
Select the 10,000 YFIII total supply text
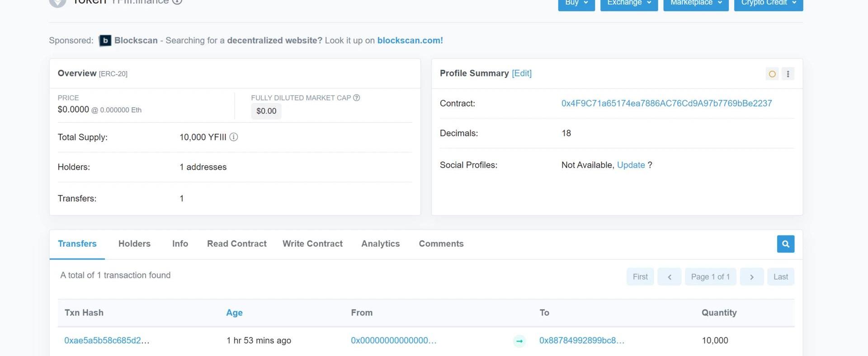coord(203,137)
